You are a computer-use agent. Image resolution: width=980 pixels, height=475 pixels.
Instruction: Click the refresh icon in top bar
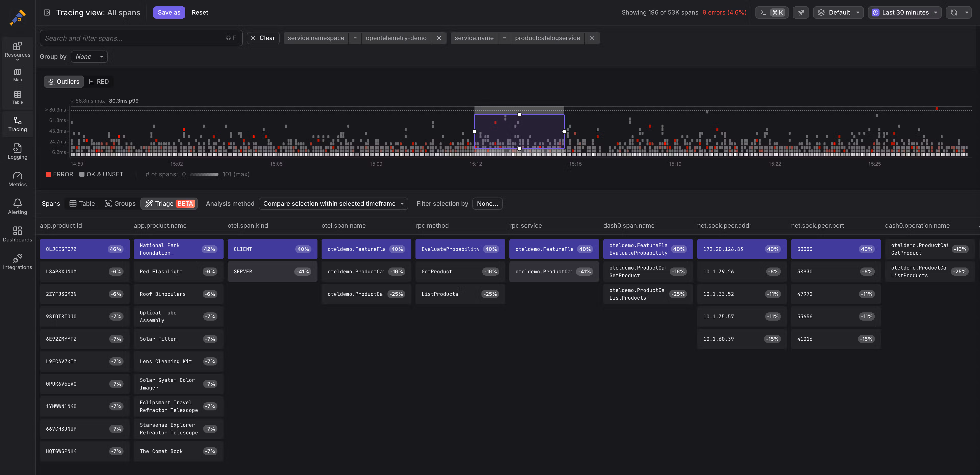tap(953, 13)
